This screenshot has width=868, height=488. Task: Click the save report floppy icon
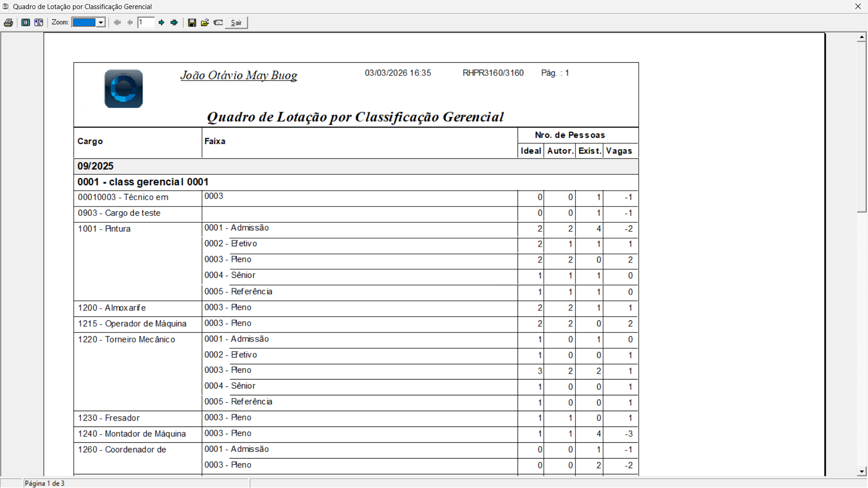tap(192, 23)
